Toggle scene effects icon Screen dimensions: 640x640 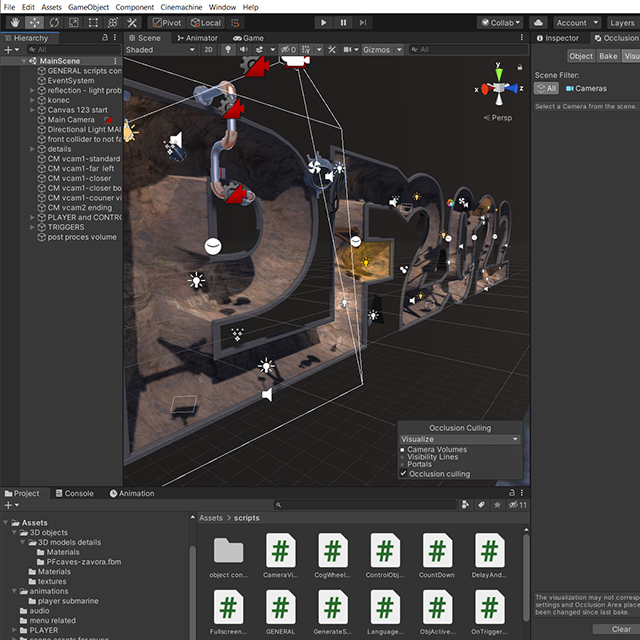pos(259,50)
